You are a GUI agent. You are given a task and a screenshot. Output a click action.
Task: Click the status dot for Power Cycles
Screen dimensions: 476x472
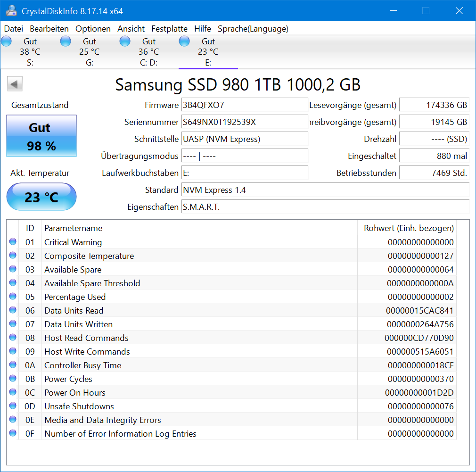[x=13, y=378]
